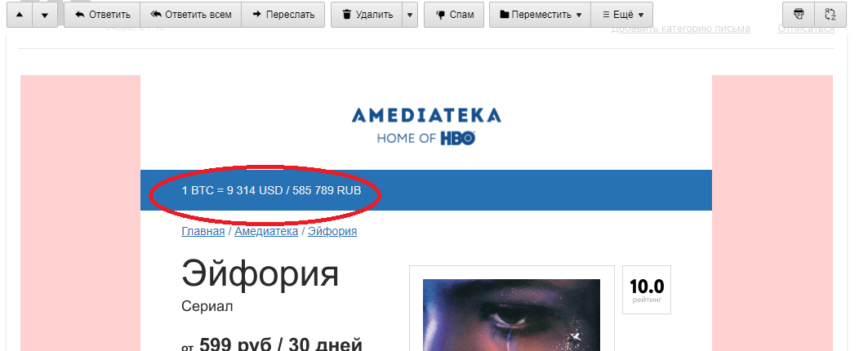
Task: Open the Эйфория breadcrumb link
Action: point(332,231)
